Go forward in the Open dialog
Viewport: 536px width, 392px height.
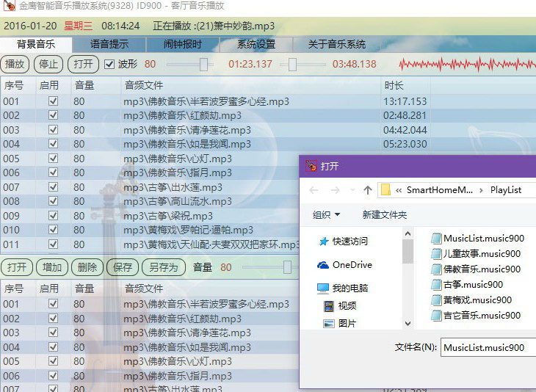coord(335,190)
